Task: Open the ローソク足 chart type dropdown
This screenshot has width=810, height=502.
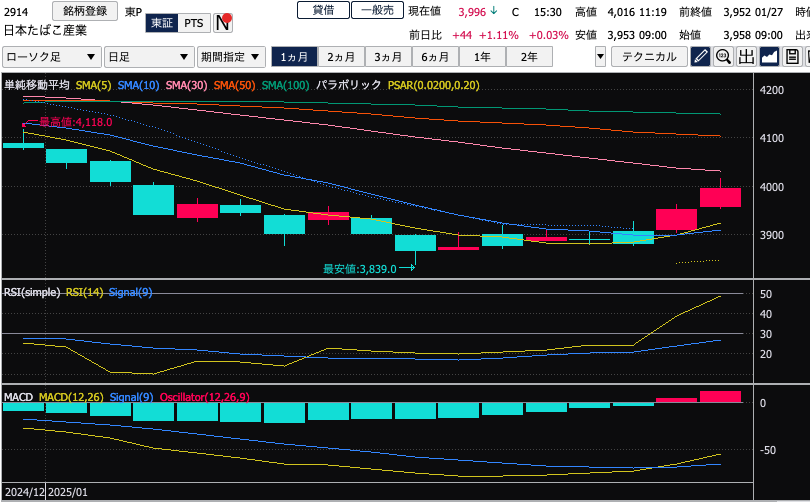Action: tap(51, 56)
